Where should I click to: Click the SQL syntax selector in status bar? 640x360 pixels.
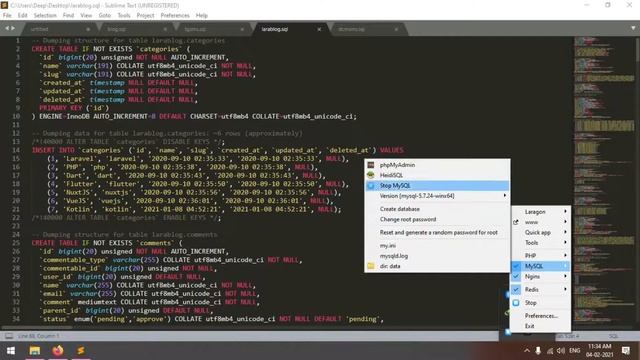pyautogui.click(x=613, y=336)
